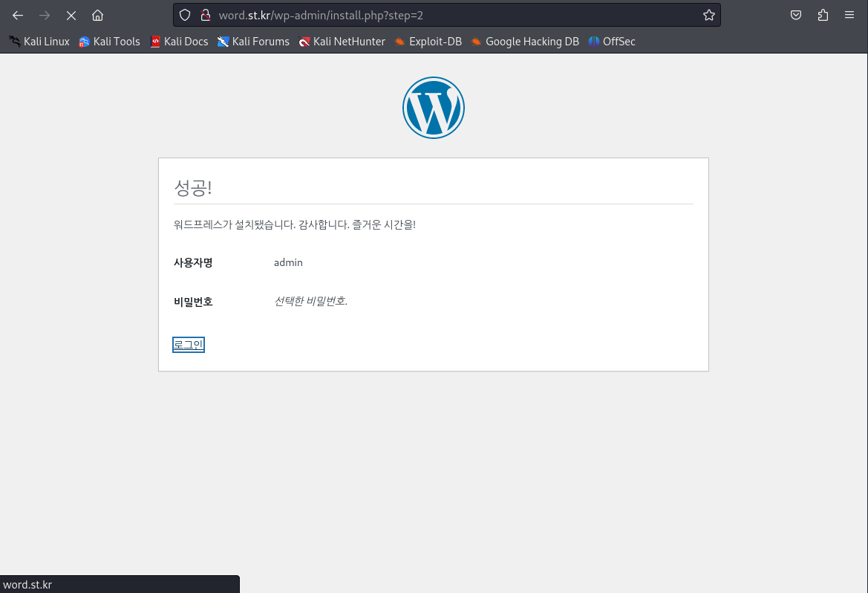This screenshot has height=593, width=868.
Task: Open Kali NetHunter bookmark
Action: (x=342, y=42)
